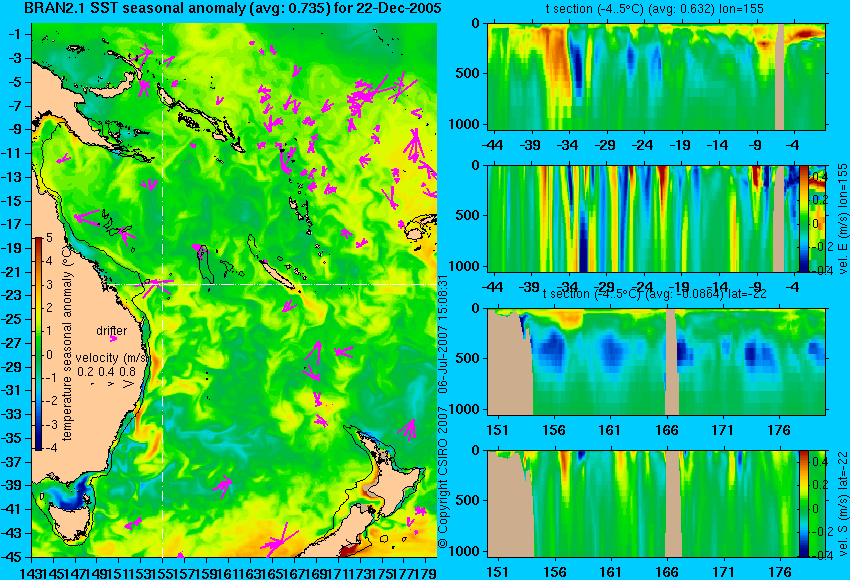The height and width of the screenshot is (580, 850).
Task: Click the temperature seasonal anomaly color bar
Action: tap(38, 344)
